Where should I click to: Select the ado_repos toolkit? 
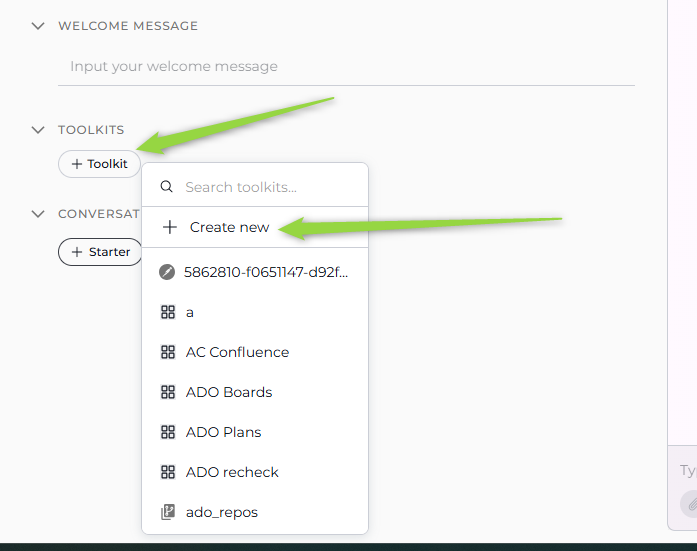pos(255,512)
